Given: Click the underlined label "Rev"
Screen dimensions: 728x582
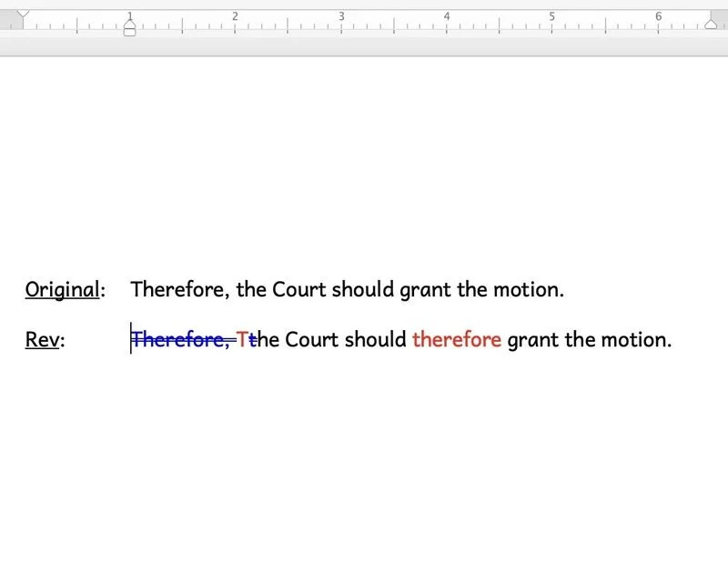Looking at the screenshot, I should coord(42,339).
